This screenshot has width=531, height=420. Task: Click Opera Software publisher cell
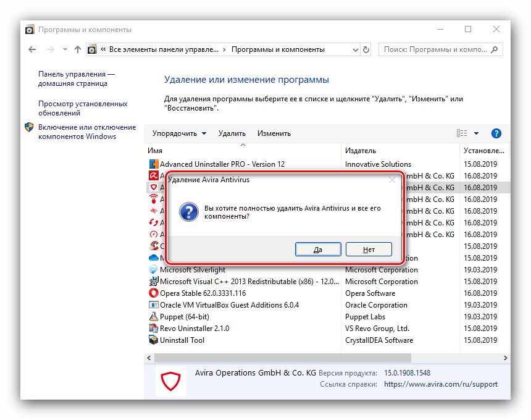pyautogui.click(x=370, y=293)
